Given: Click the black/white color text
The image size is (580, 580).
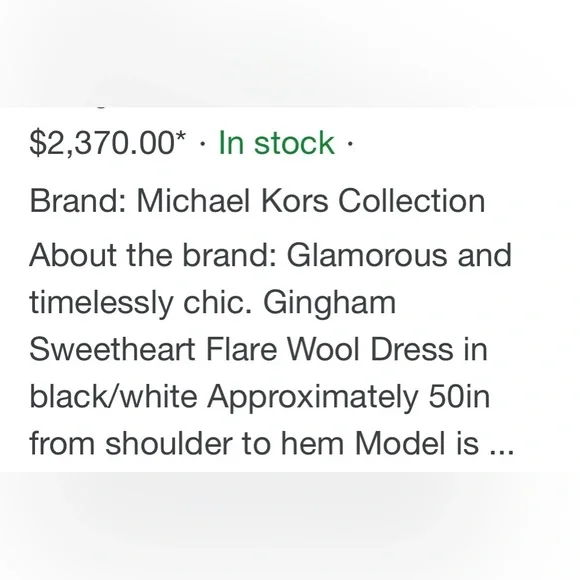Looking at the screenshot, I should [x=113, y=397].
